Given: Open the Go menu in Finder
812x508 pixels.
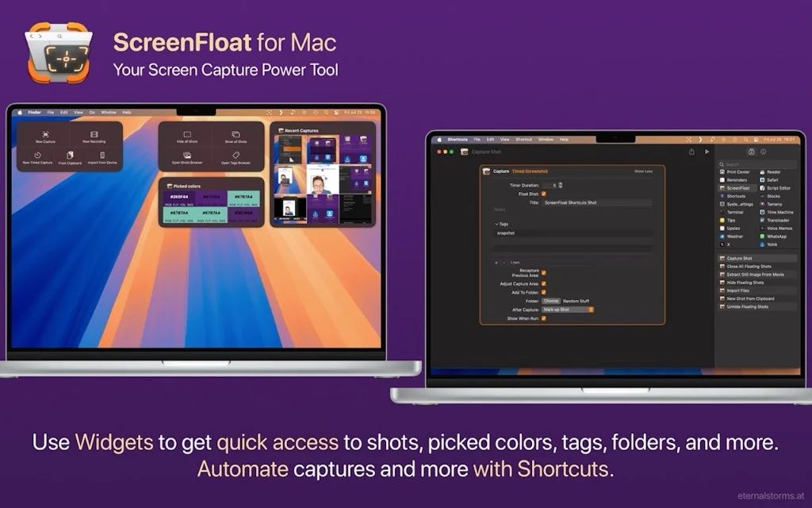Looking at the screenshot, I should point(92,113).
